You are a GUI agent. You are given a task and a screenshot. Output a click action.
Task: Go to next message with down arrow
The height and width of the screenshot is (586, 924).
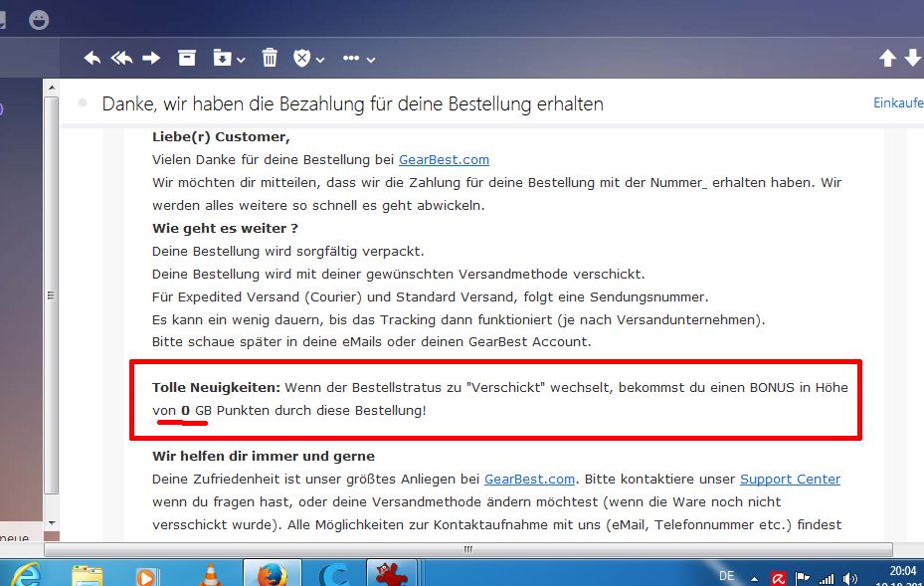[913, 58]
